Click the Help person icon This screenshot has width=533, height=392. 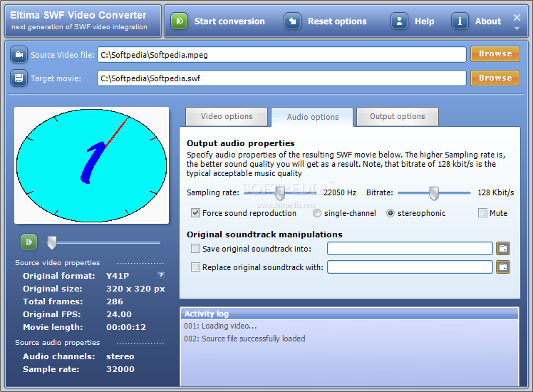point(400,21)
